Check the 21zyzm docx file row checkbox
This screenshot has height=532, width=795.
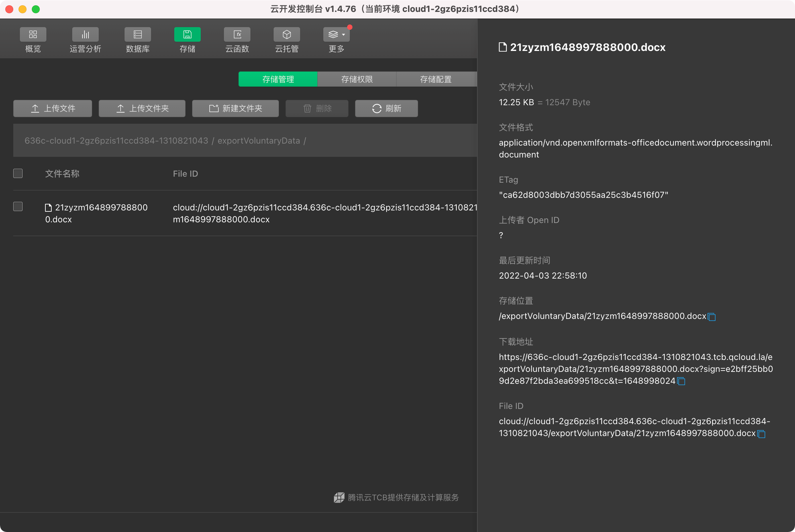click(18, 207)
